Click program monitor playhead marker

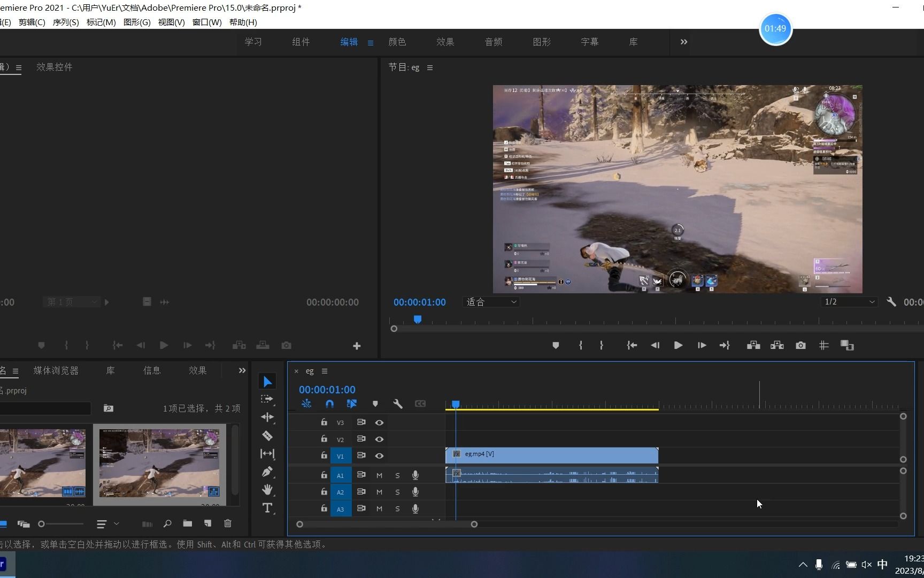click(x=418, y=320)
